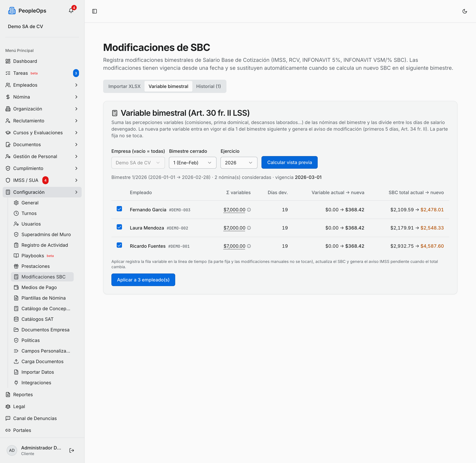Expand the Nómina menu chevron
The image size is (476, 463).
tap(76, 97)
